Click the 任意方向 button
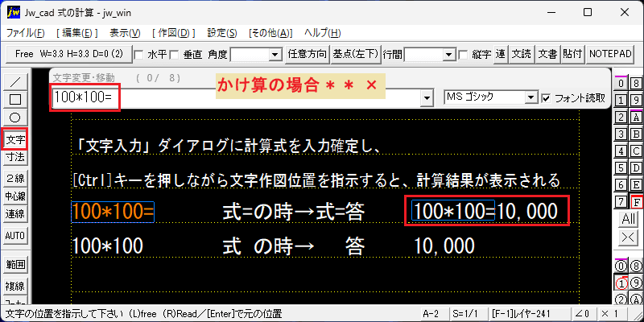644x322 pixels. [x=308, y=54]
